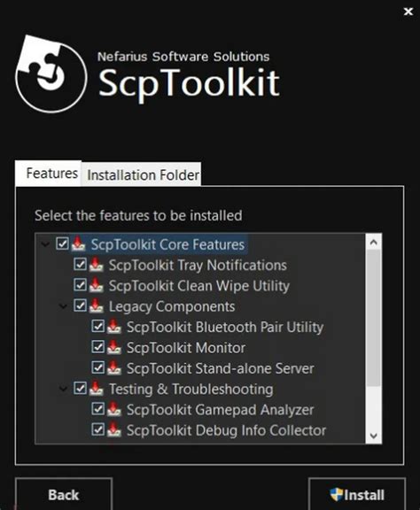Click the Install button

pyautogui.click(x=357, y=494)
